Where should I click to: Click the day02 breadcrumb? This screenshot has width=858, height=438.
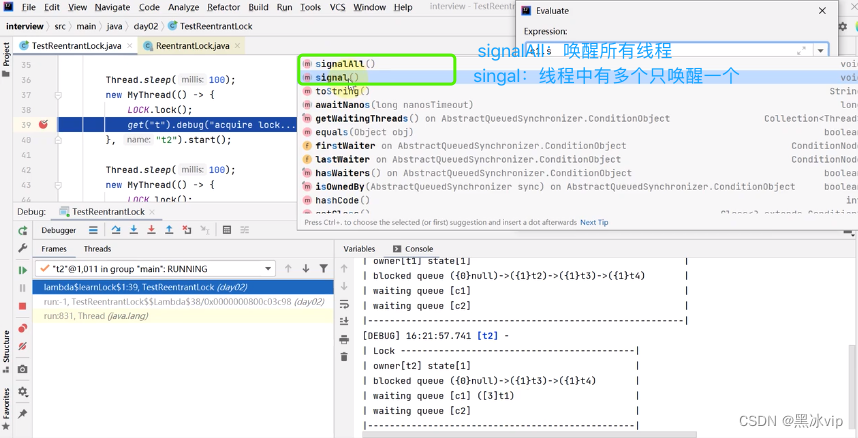point(144,26)
